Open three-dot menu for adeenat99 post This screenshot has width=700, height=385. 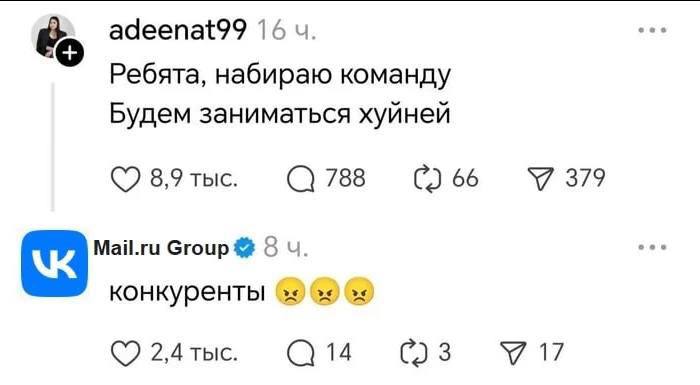pos(652,30)
